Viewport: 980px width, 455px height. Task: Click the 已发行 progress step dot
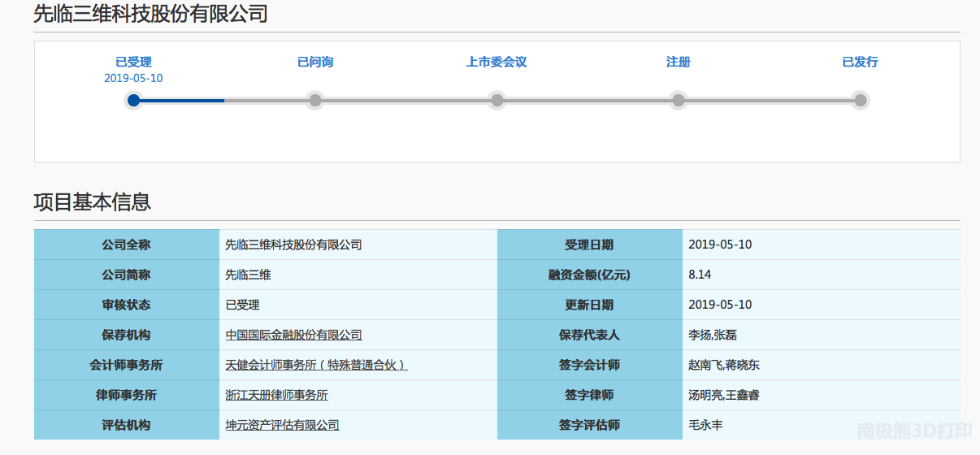(x=860, y=101)
